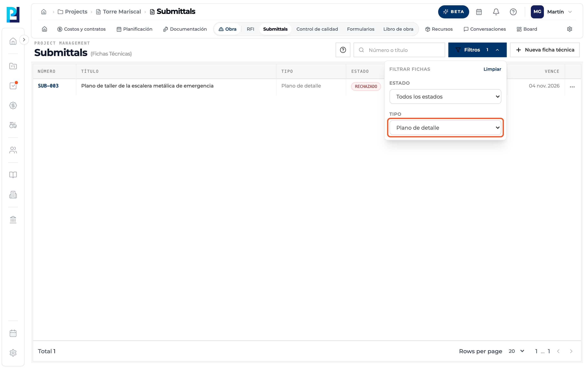Open project settings gear in tab bar
Image resolution: width=588 pixels, height=368 pixels.
tap(570, 29)
